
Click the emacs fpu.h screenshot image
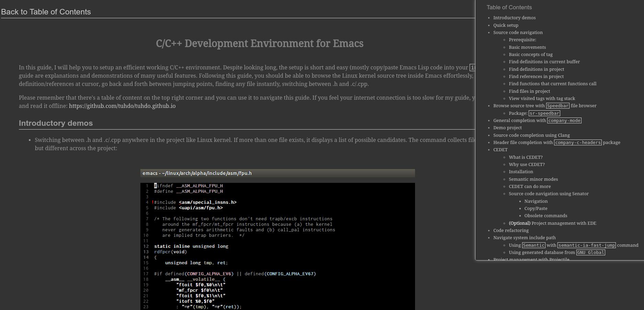(277, 239)
